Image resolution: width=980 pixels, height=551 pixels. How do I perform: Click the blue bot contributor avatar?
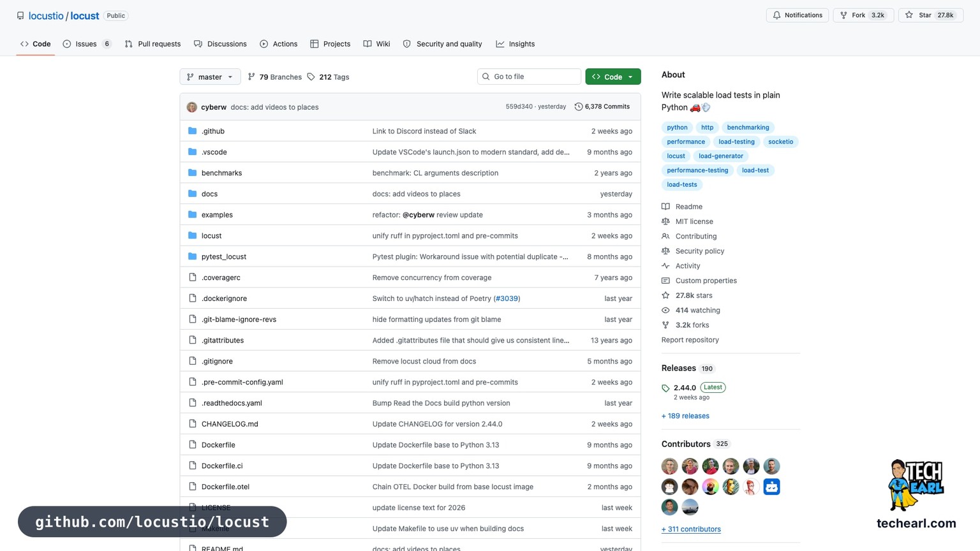click(x=771, y=487)
